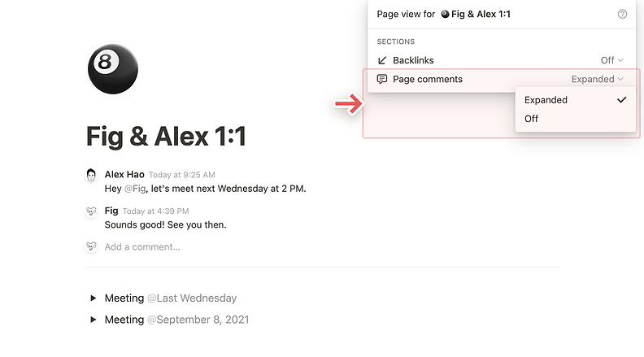Open the help question mark icon
The width and height of the screenshot is (644, 357).
click(622, 14)
